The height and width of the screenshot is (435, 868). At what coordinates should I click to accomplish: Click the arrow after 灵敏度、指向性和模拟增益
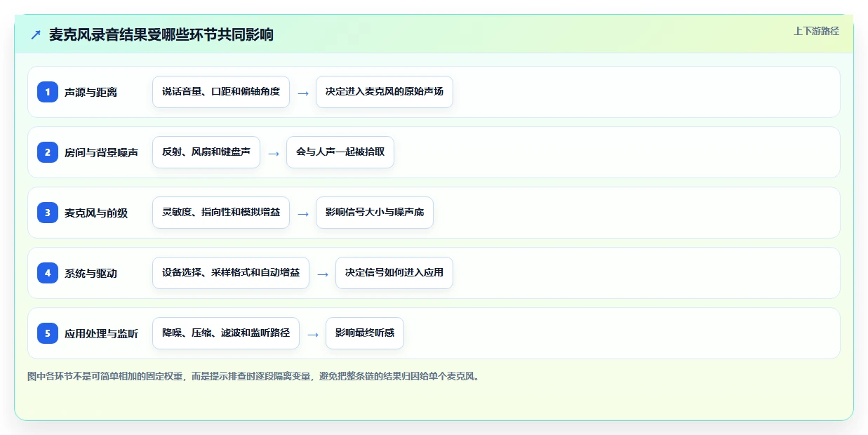[303, 213]
